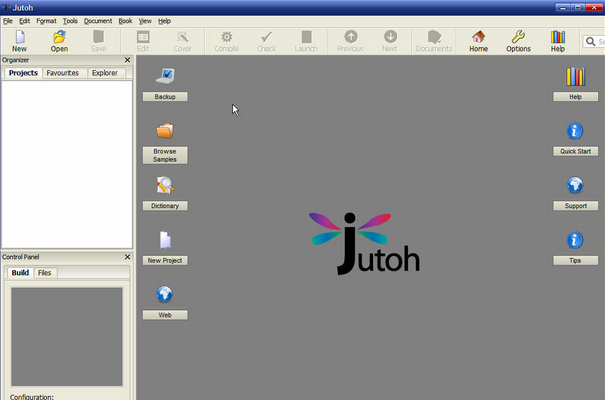Switch to the Favourites tab

63,73
